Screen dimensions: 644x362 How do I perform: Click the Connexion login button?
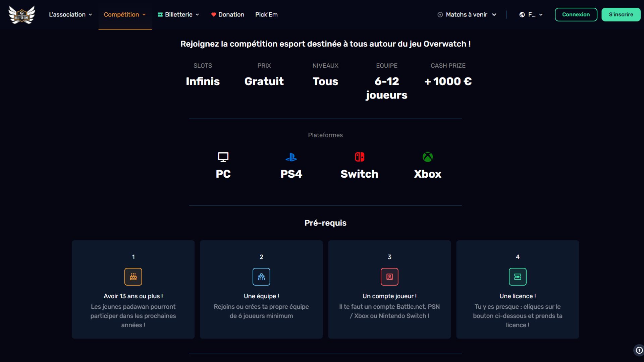coord(576,15)
